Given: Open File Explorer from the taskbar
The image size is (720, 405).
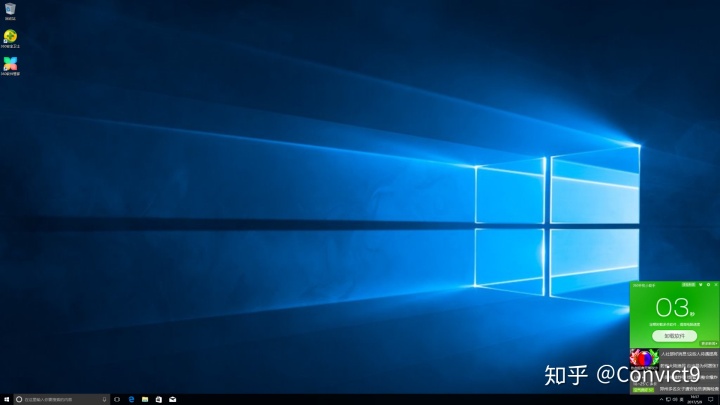Looking at the screenshot, I should 145,399.
